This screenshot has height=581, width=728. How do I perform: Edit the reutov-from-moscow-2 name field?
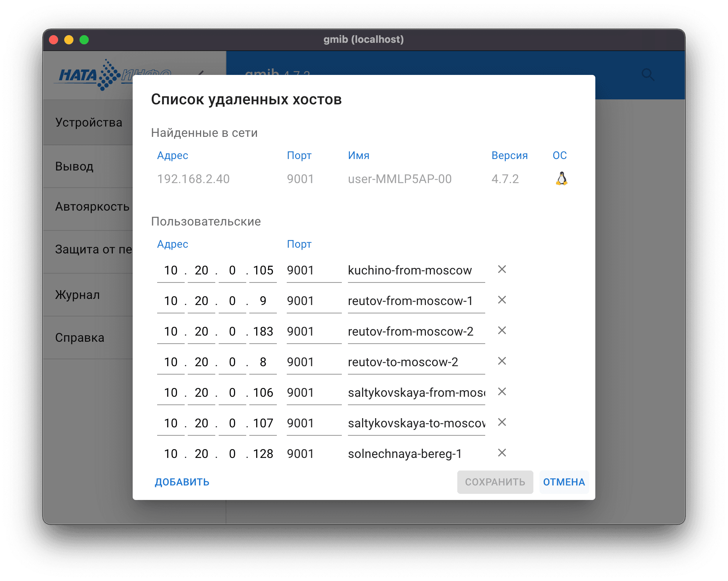point(416,332)
